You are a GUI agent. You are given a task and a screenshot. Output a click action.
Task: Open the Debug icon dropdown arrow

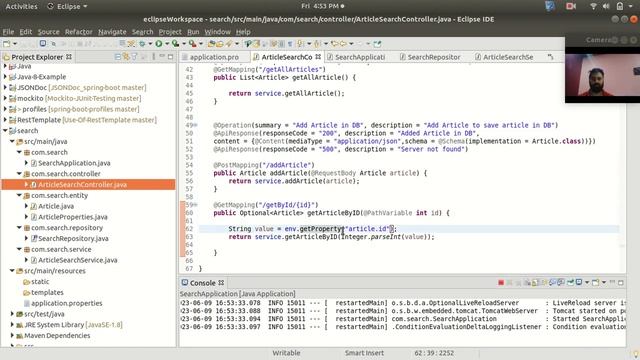(150, 44)
